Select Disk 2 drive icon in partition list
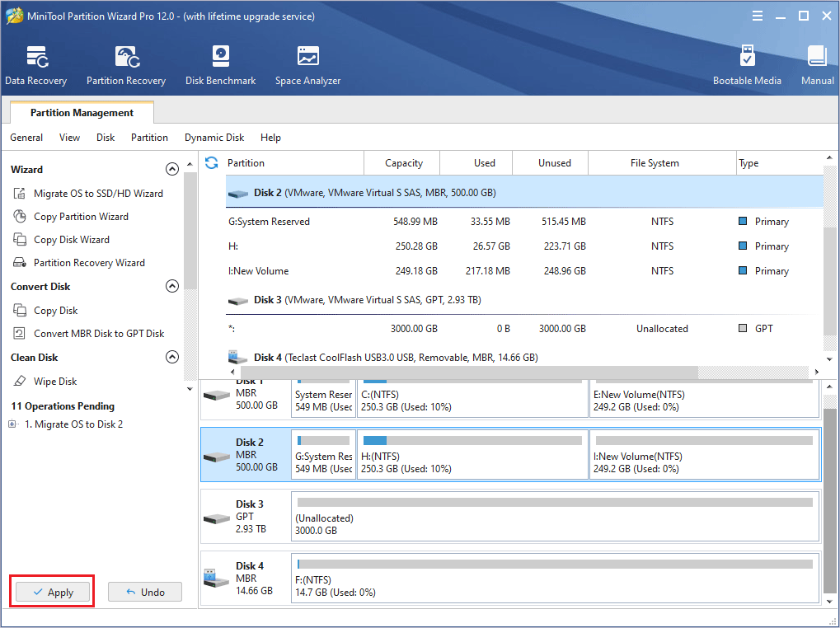 (x=238, y=194)
